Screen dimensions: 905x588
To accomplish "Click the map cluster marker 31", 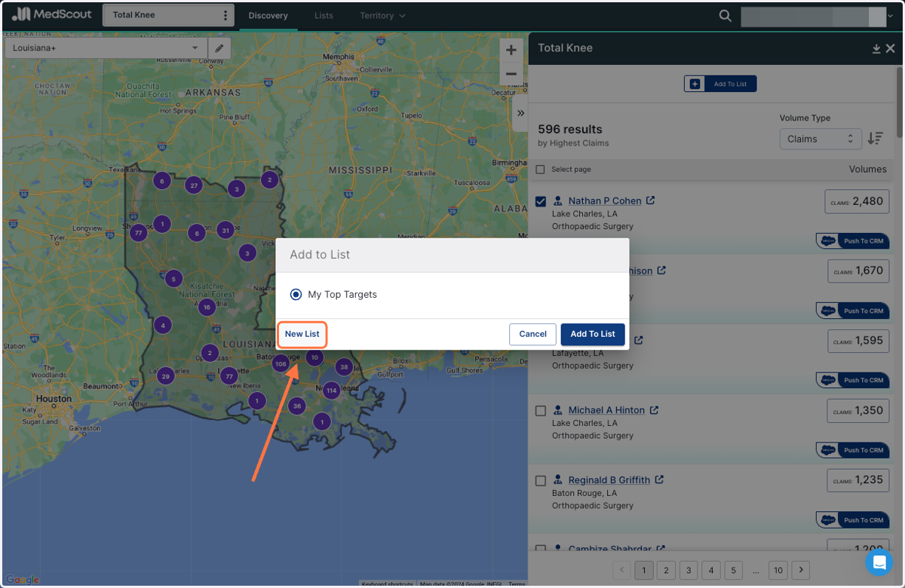I will tap(225, 230).
